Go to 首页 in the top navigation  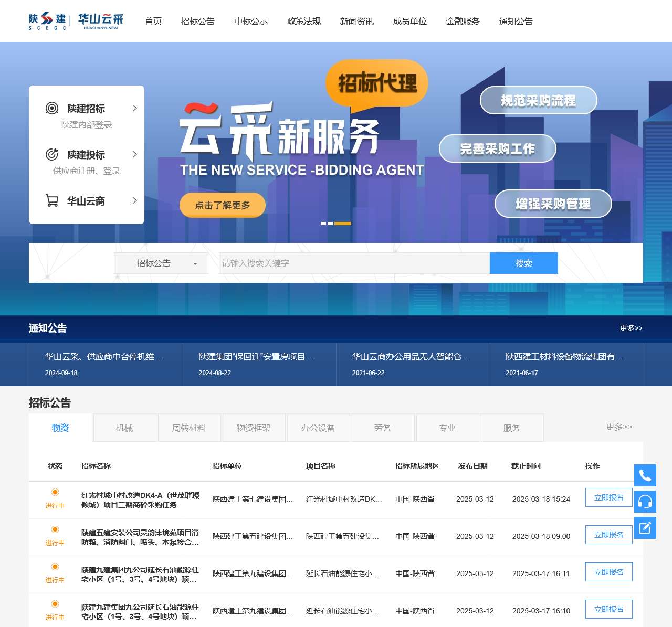(x=153, y=21)
